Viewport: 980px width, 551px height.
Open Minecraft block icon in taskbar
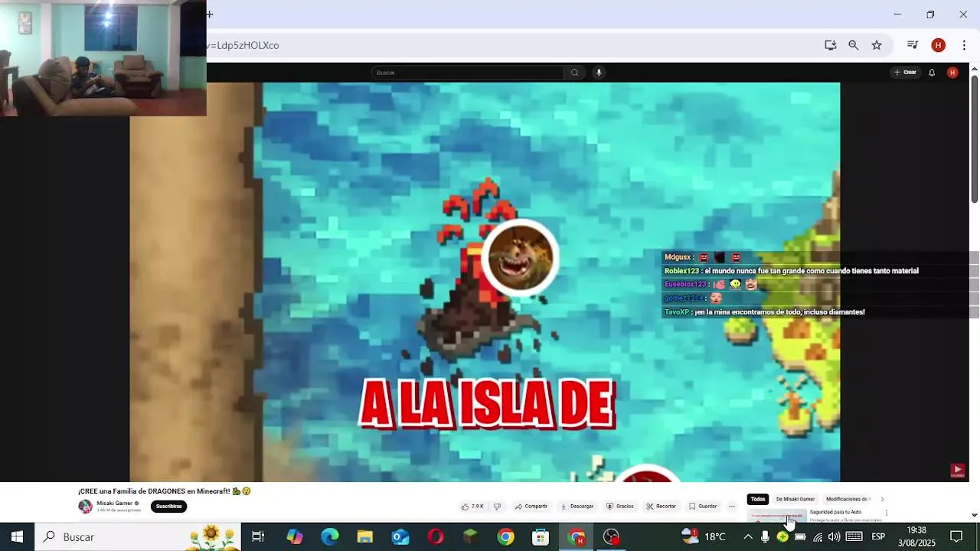(471, 536)
